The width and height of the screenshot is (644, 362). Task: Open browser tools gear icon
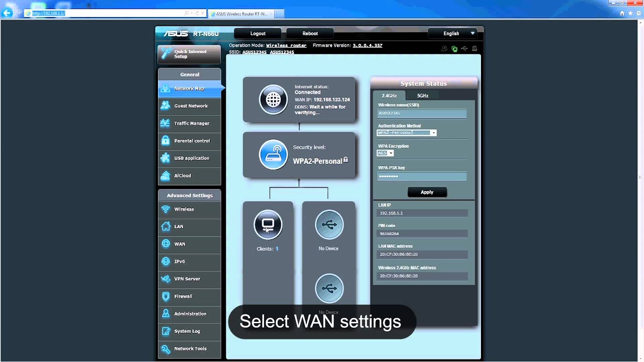(x=639, y=14)
